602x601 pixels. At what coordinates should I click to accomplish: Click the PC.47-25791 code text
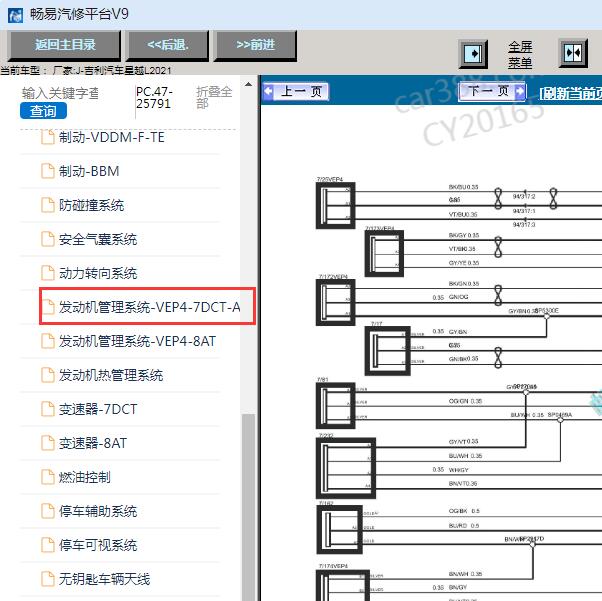click(x=154, y=98)
